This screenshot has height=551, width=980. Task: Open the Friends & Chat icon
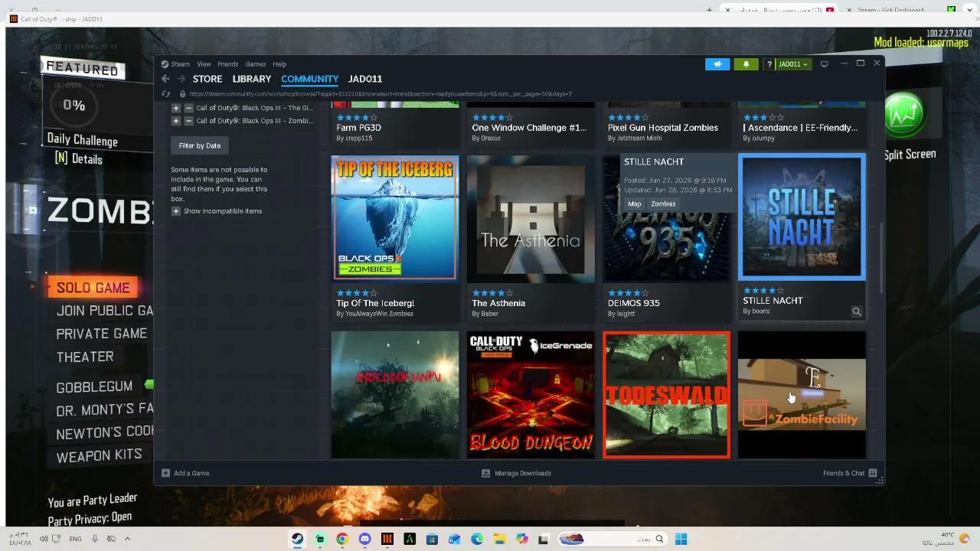pos(873,473)
